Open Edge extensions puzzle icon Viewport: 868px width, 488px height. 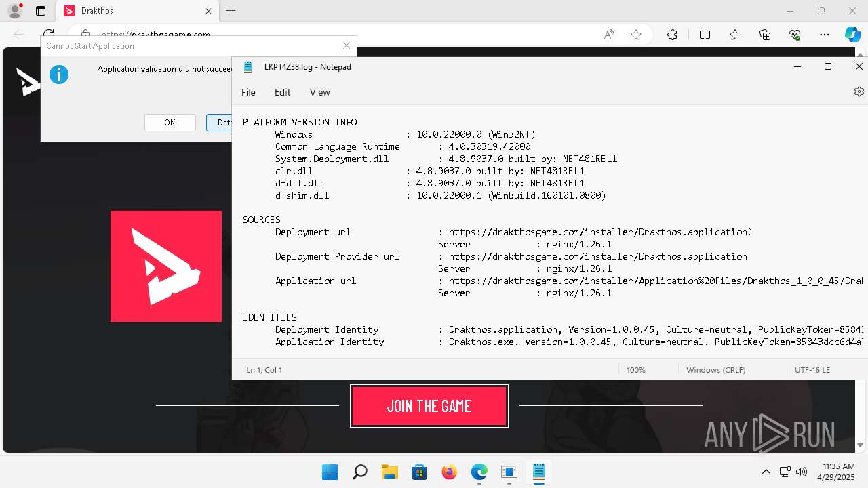pos(672,35)
